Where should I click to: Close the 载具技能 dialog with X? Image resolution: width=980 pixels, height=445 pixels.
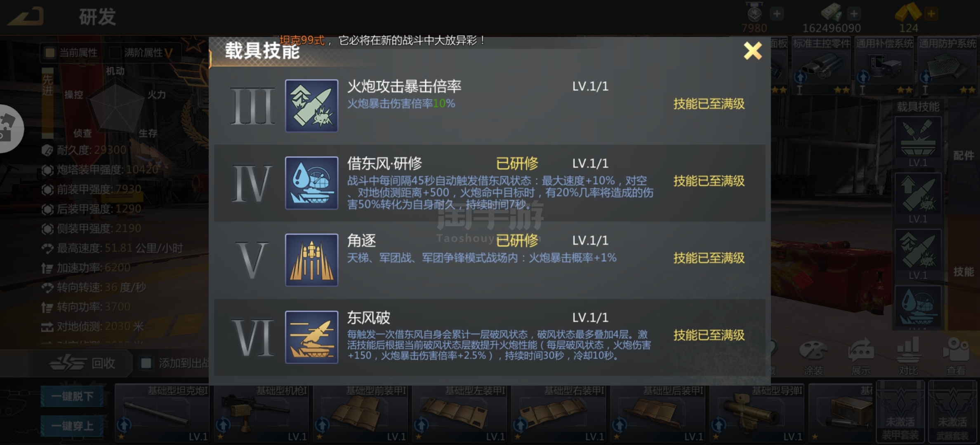tap(752, 51)
